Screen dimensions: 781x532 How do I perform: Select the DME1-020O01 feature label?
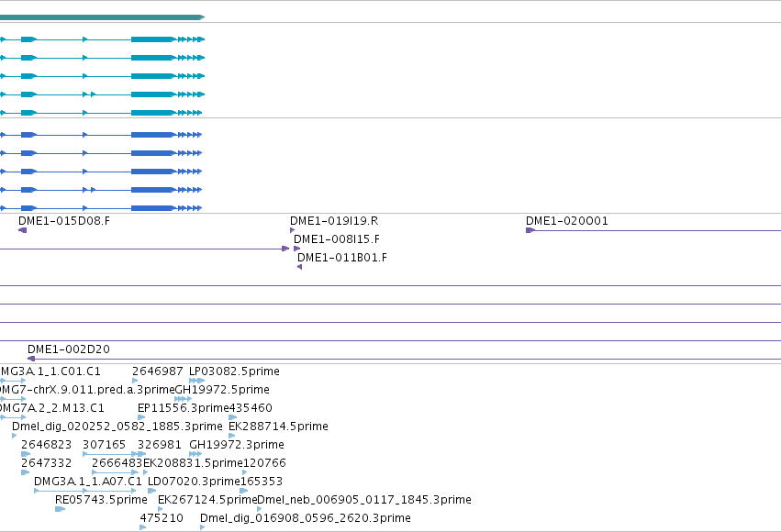pos(567,221)
